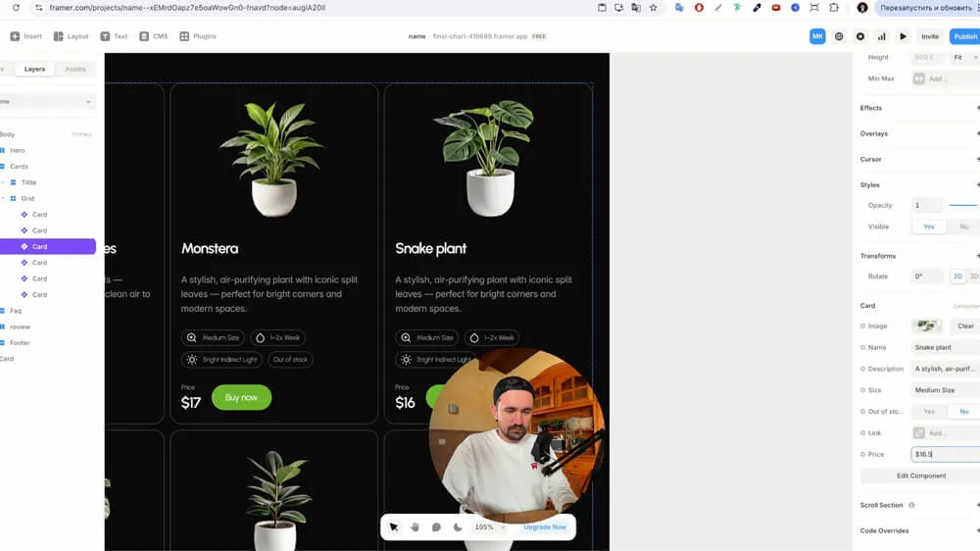Click the round record-style toolbar icon
The image size is (980, 551).
(860, 36)
